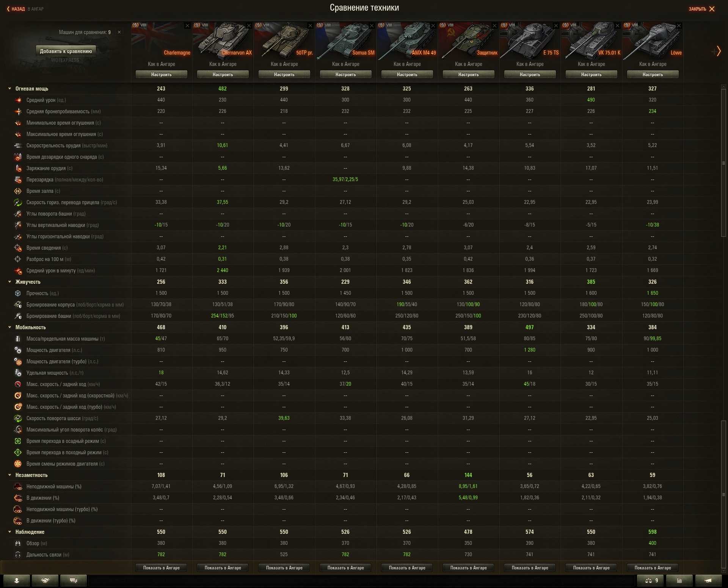Image resolution: width=728 pixels, height=588 pixels.
Task: Click the average penetration icon
Action: (18, 111)
